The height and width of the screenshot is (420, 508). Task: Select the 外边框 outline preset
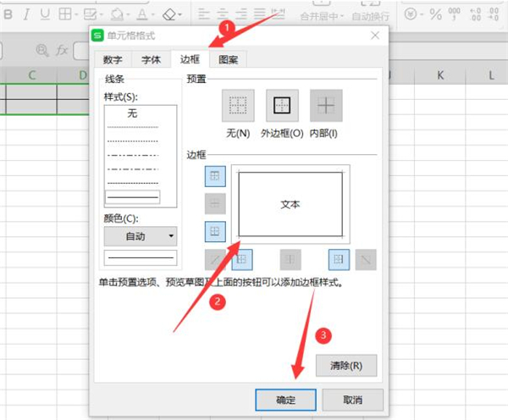tap(282, 106)
